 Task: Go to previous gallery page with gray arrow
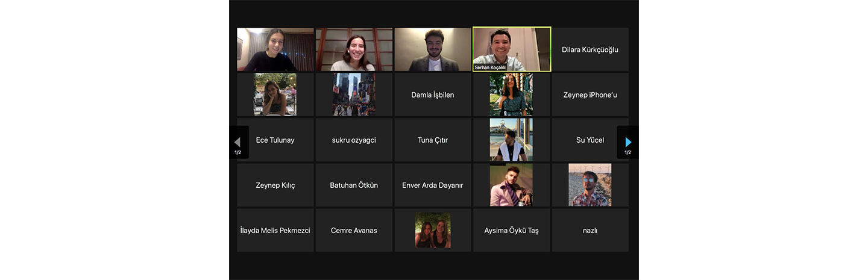tap(238, 142)
